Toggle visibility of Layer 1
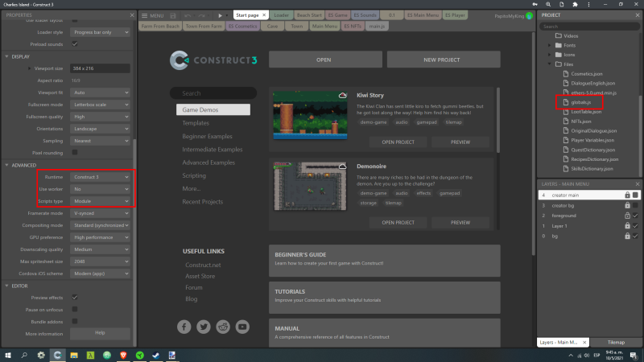 click(635, 226)
